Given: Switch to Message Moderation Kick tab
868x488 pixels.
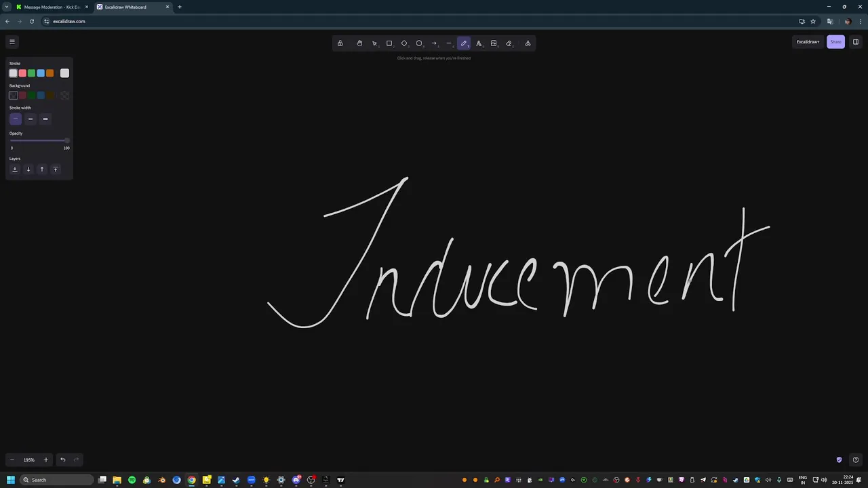Looking at the screenshot, I should [x=53, y=7].
